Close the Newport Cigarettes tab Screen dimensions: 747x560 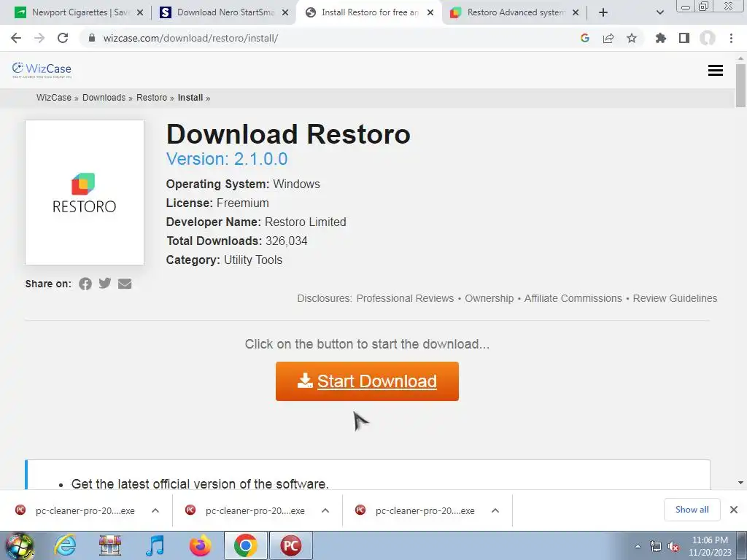[x=140, y=13]
